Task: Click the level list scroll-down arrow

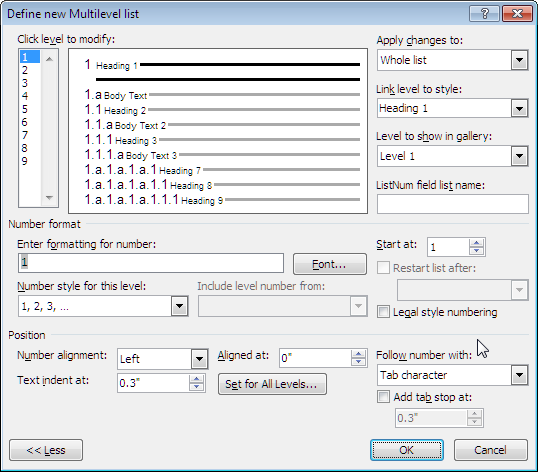Action: click(49, 198)
